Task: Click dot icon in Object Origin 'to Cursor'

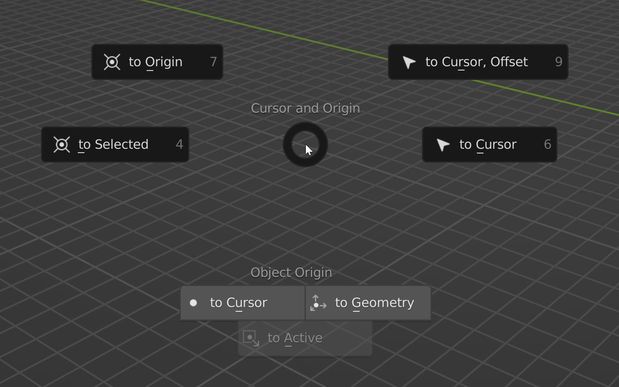Action: [193, 303]
